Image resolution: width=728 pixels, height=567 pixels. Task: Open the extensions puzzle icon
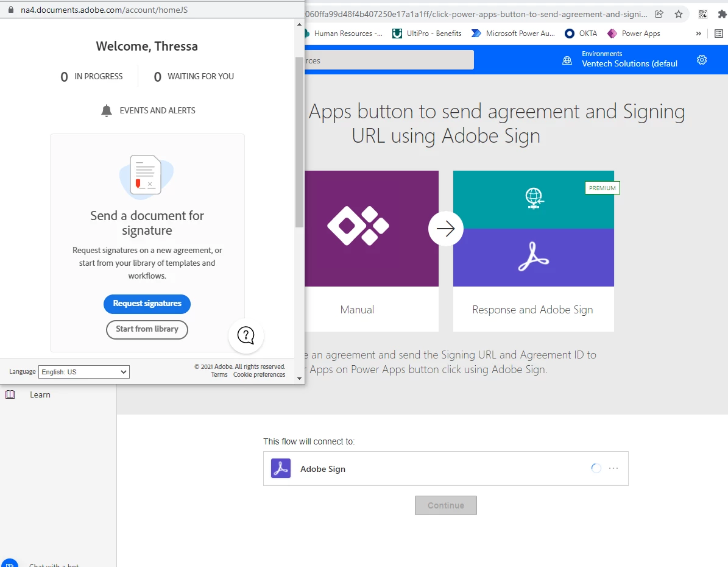tap(722, 14)
